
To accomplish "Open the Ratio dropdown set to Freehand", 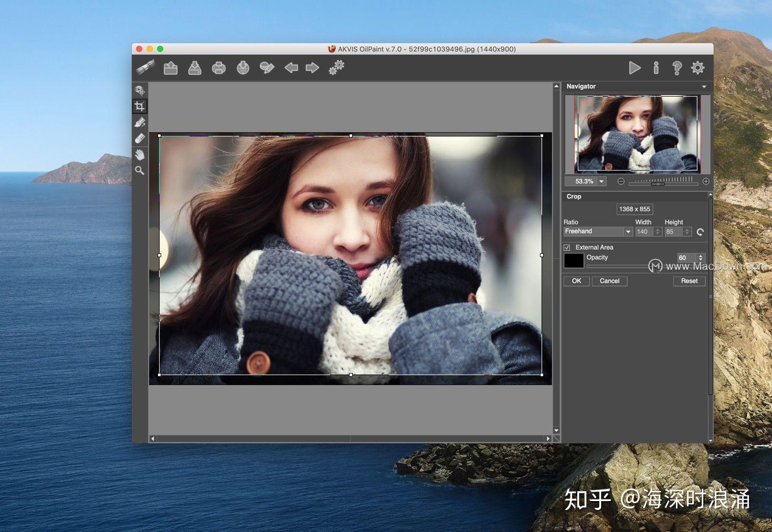I will tap(628, 231).
